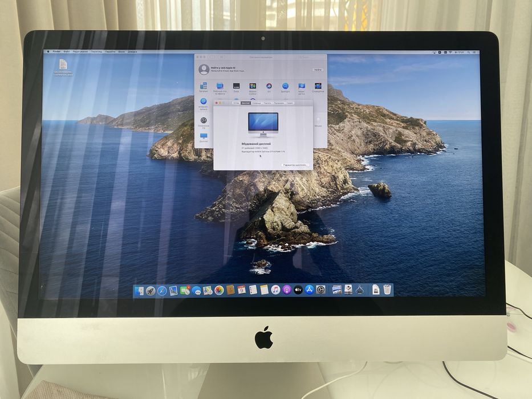The height and width of the screenshot is (399, 532).
Task: Open Dock preferences pane in System Preferences
Action: pos(237,87)
